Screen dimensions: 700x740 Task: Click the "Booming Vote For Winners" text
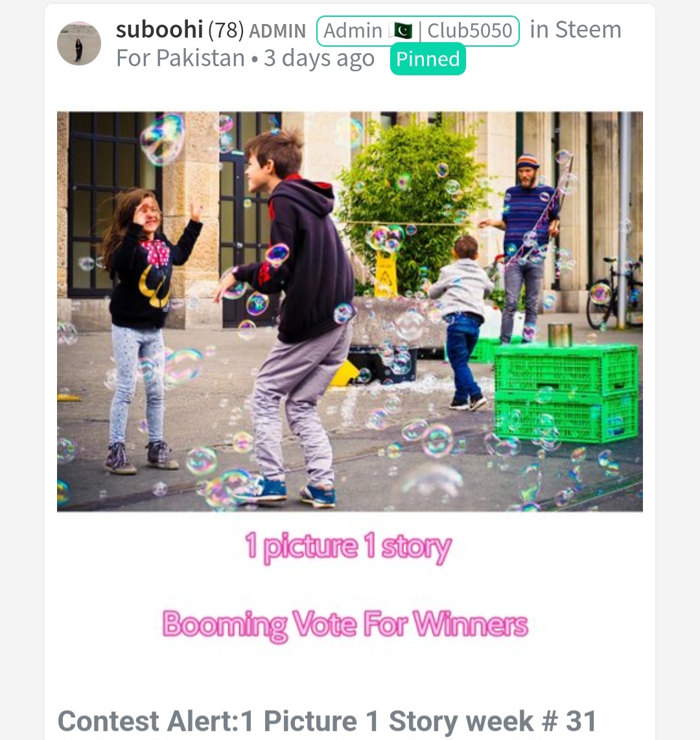tap(345, 625)
